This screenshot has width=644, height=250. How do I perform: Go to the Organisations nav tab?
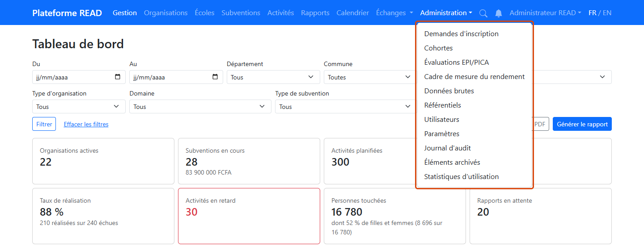[166, 13]
